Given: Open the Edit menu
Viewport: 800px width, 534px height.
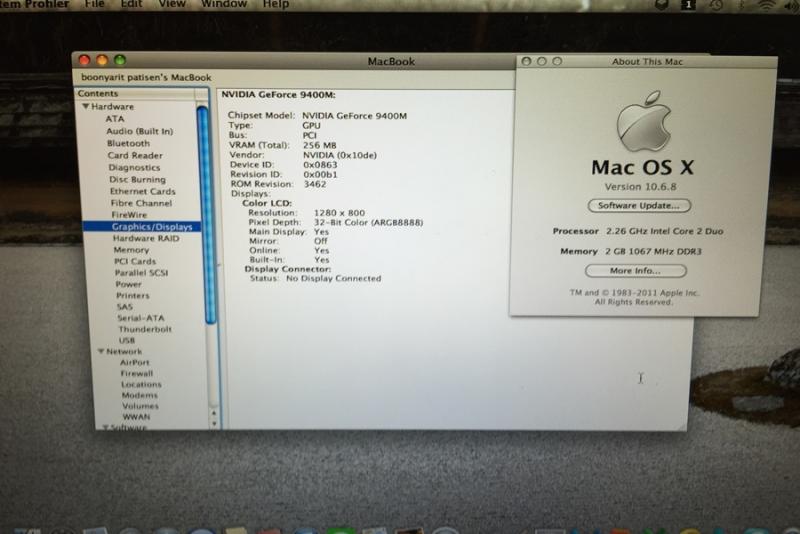Looking at the screenshot, I should coord(131,4).
